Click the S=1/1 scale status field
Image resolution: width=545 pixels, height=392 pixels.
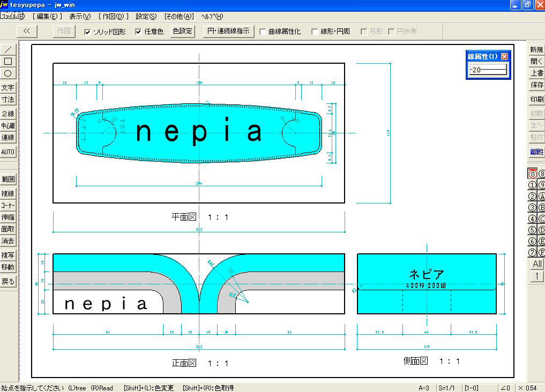click(x=446, y=388)
